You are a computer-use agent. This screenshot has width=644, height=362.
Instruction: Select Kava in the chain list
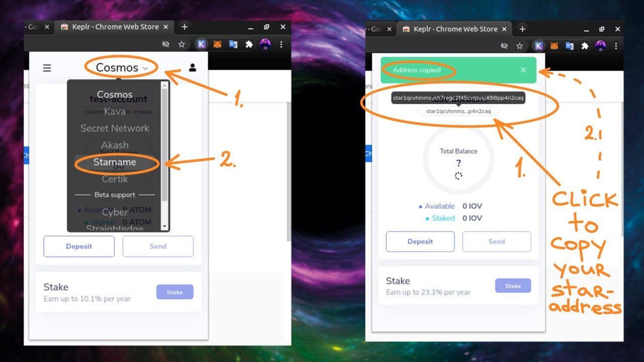115,111
